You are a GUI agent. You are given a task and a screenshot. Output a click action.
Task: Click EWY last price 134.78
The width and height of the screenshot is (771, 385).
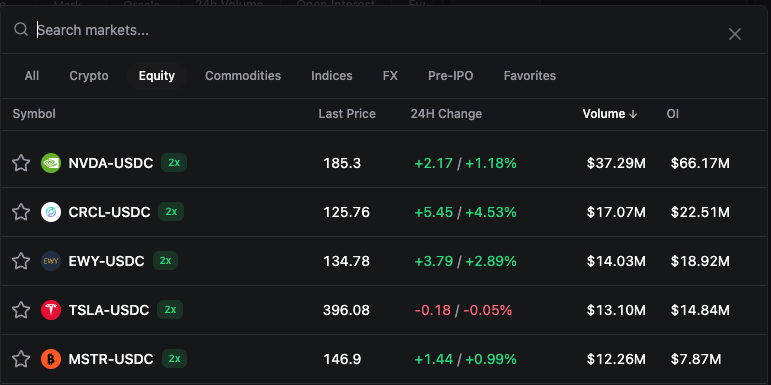pos(347,262)
